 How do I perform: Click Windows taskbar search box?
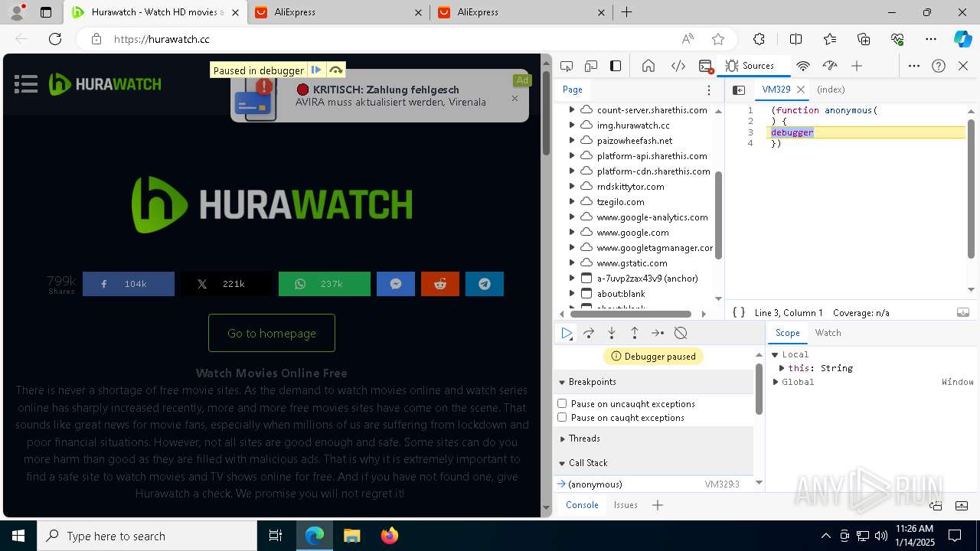(x=148, y=536)
